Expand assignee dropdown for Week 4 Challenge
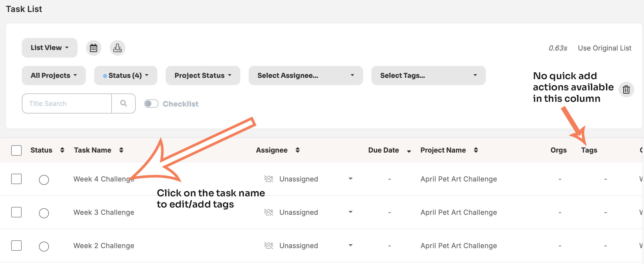 351,179
